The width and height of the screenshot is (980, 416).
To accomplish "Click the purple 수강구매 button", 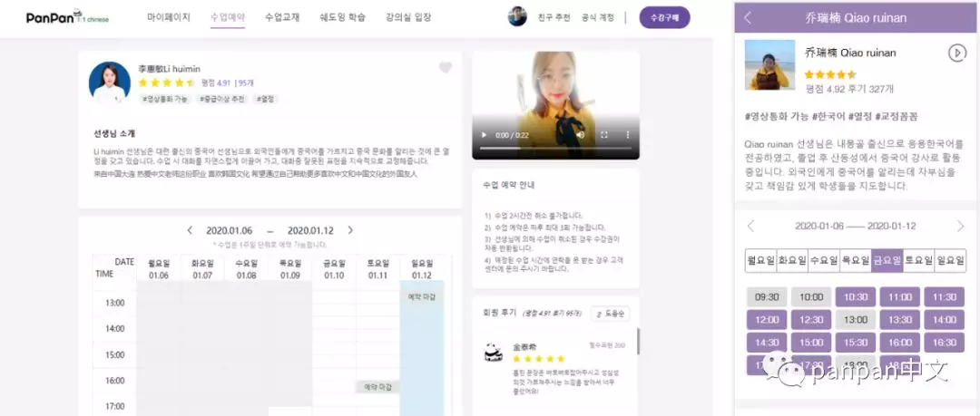I will (664, 17).
